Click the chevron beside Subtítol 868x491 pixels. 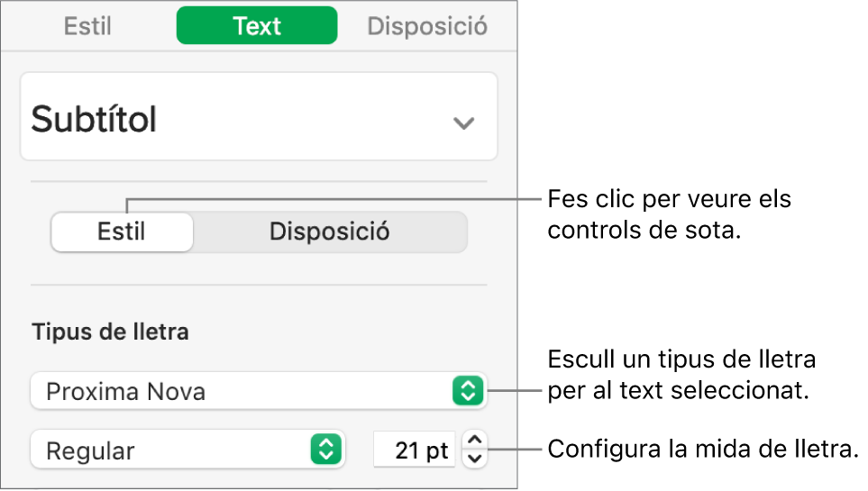463,123
